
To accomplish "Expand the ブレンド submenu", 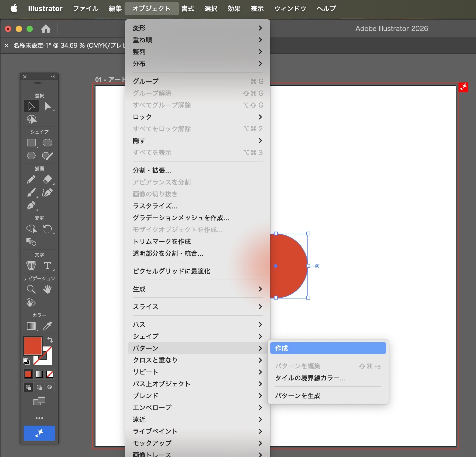I will (197, 396).
